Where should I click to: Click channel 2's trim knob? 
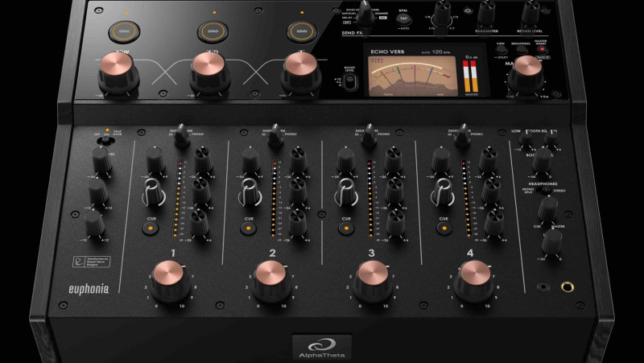coord(250,160)
